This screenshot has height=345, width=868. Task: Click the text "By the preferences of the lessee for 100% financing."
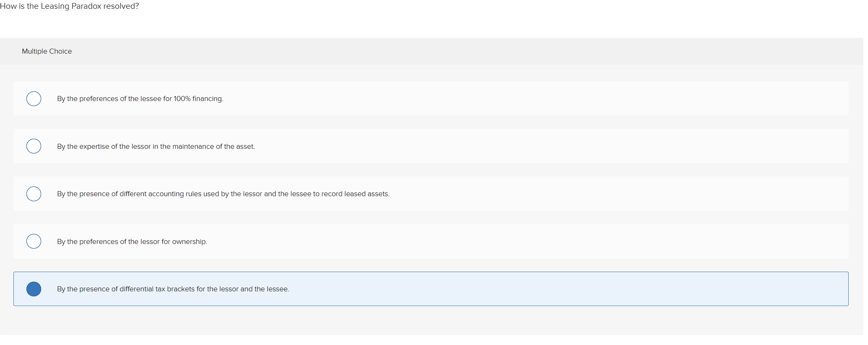[x=140, y=99]
